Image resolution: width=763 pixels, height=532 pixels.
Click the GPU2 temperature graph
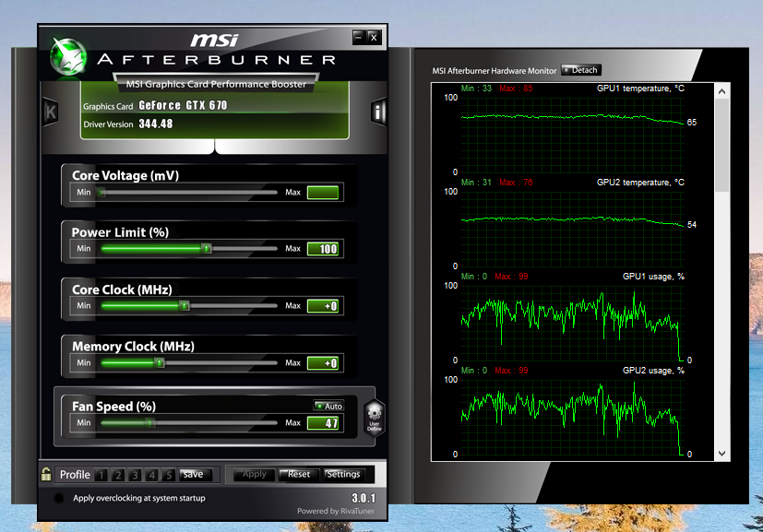pyautogui.click(x=573, y=229)
